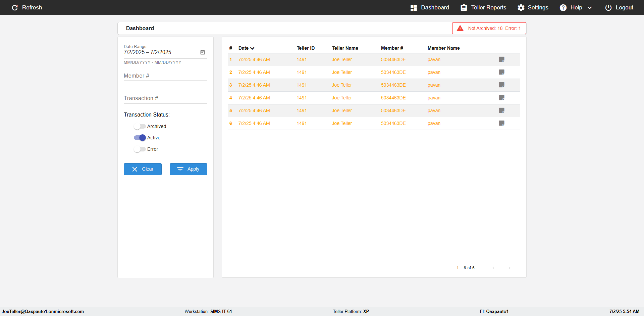Open the note icon for row 3

501,85
